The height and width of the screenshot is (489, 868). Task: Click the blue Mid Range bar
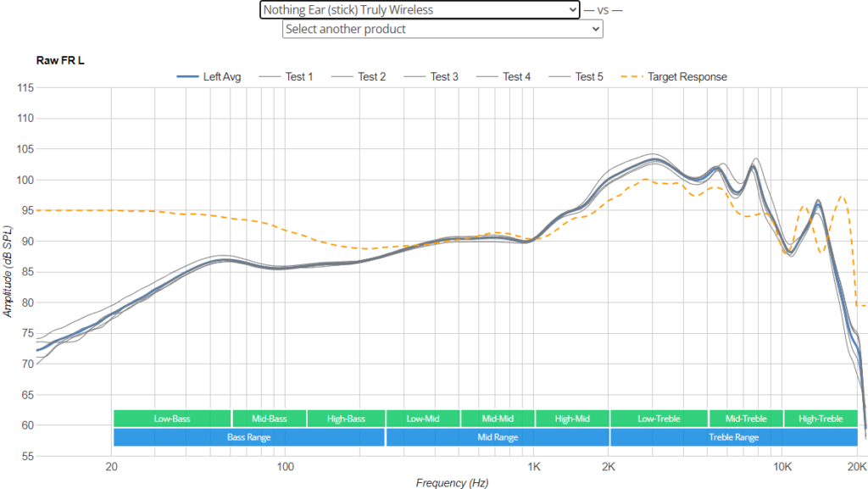498,437
